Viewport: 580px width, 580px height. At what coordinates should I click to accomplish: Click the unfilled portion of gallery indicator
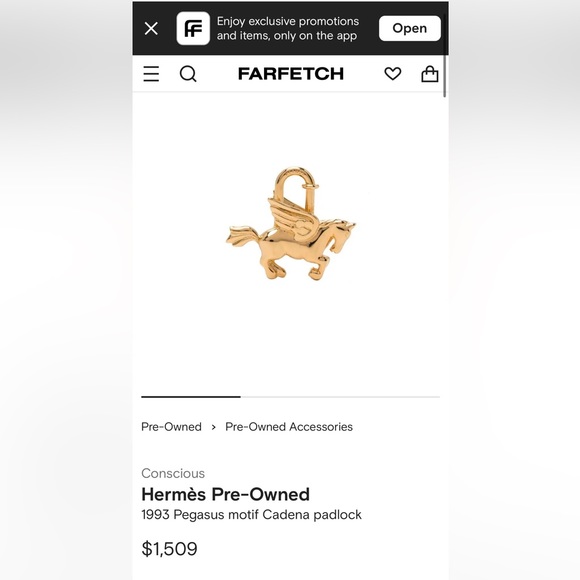click(x=340, y=397)
